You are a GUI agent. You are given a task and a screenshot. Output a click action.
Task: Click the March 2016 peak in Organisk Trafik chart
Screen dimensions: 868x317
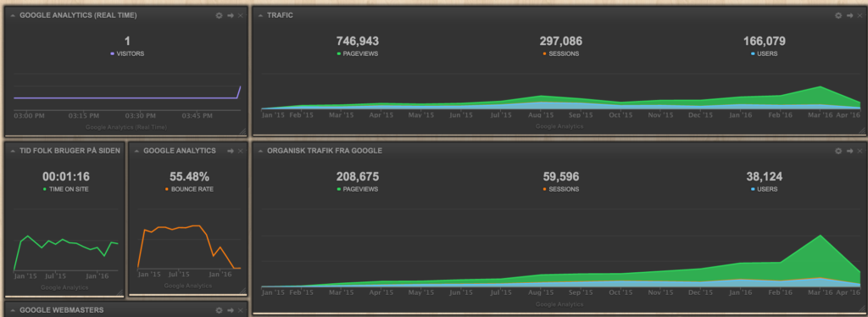pyautogui.click(x=820, y=236)
